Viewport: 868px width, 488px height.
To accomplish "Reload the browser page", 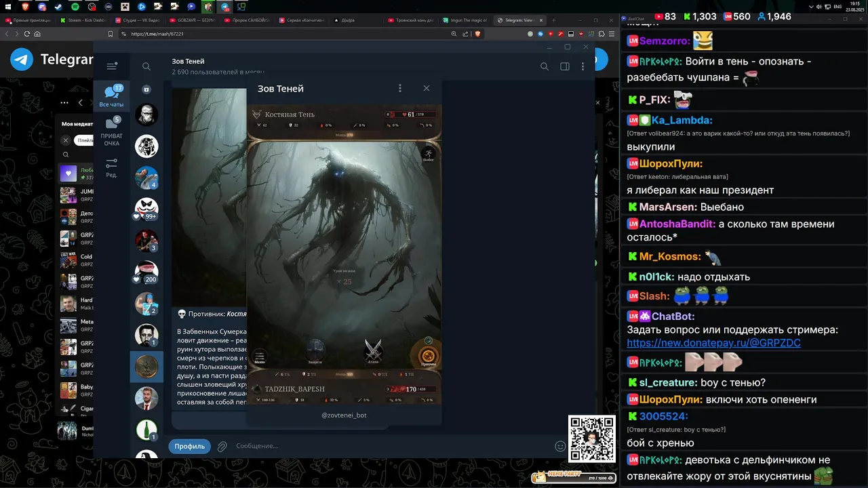I will [27, 33].
